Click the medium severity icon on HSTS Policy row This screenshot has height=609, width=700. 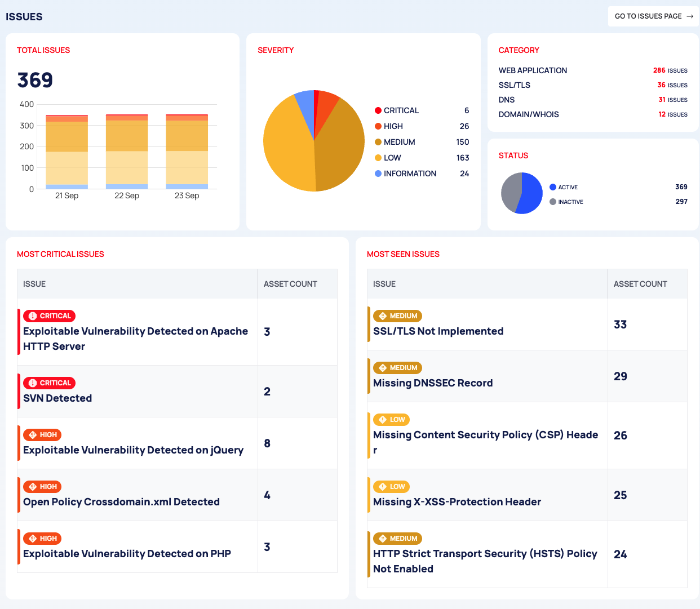pos(383,539)
